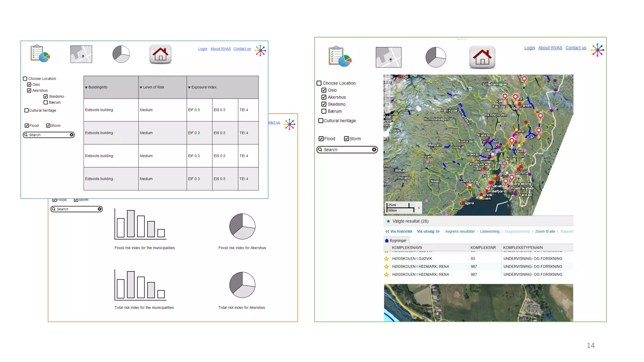Check the Bærum checkbox in the right panel

click(x=324, y=111)
